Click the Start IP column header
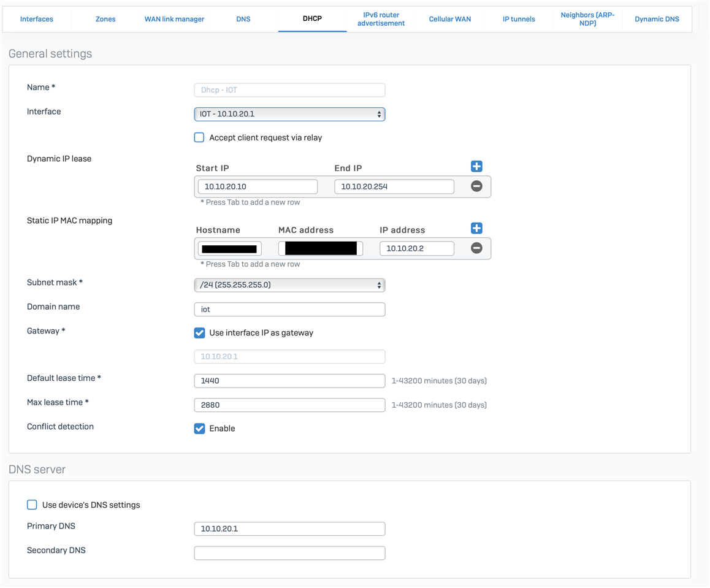The width and height of the screenshot is (710, 588). 212,169
